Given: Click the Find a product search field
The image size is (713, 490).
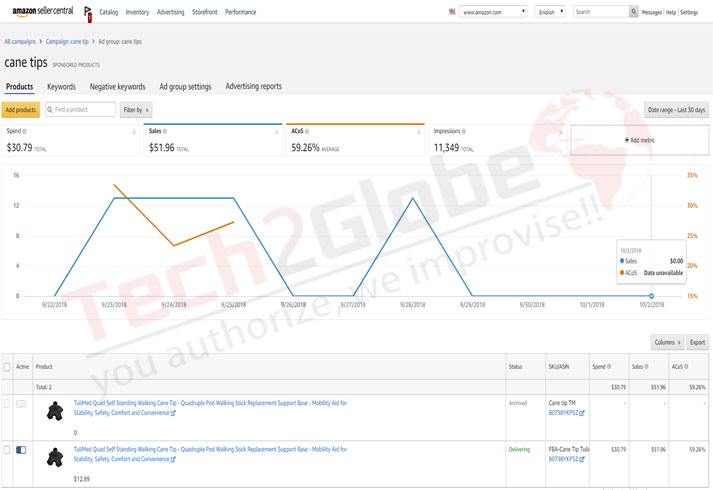Looking at the screenshot, I should click(80, 109).
